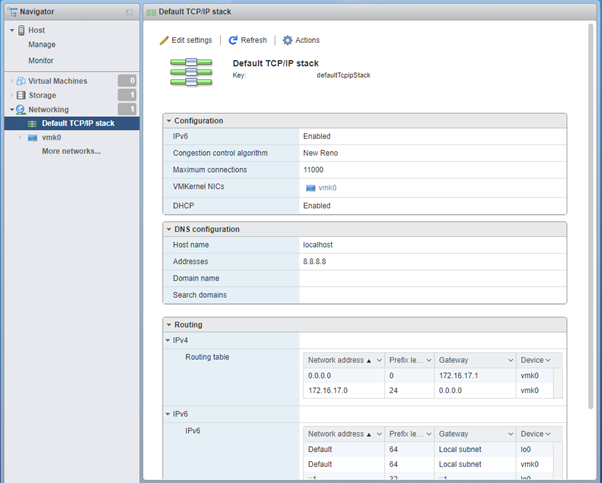Screen dimensions: 602x483
Task: Open IPv4 Gateway column dropdown
Action: pos(511,360)
